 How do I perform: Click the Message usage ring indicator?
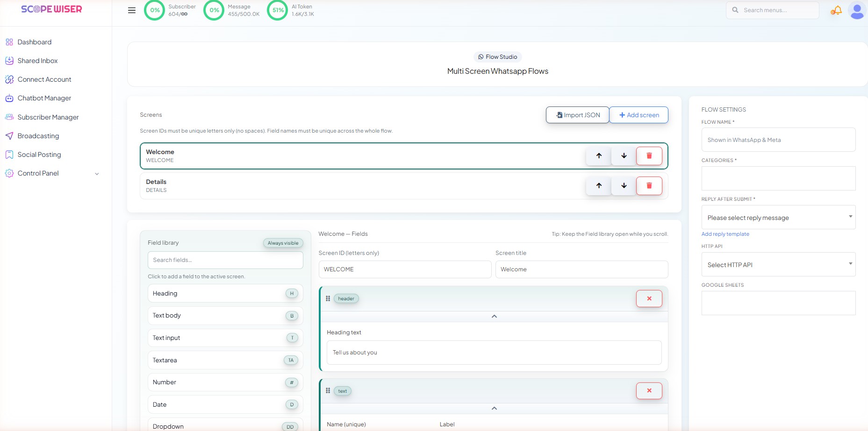214,10
